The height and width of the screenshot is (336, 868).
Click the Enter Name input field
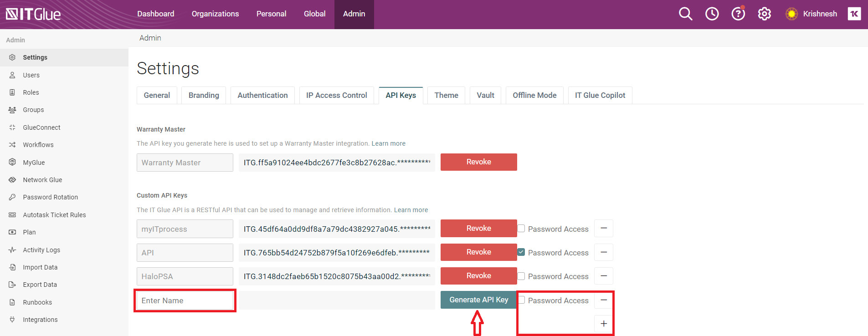point(185,300)
